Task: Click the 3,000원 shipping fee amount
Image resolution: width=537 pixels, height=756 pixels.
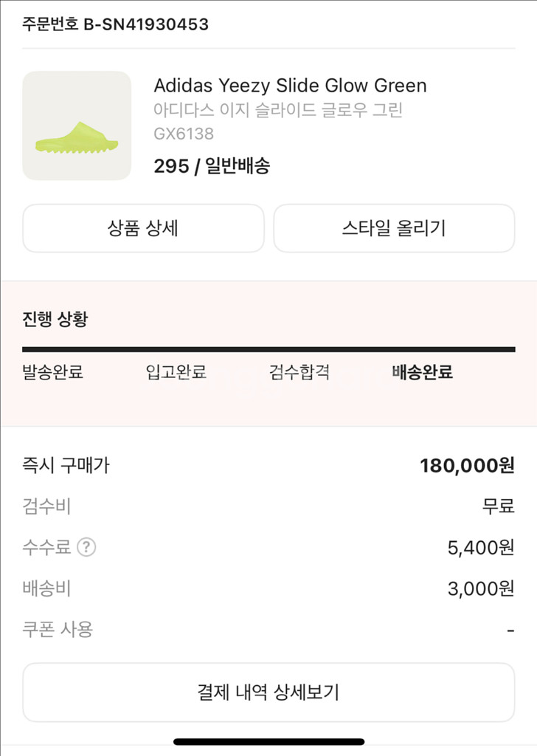Action: tap(481, 588)
